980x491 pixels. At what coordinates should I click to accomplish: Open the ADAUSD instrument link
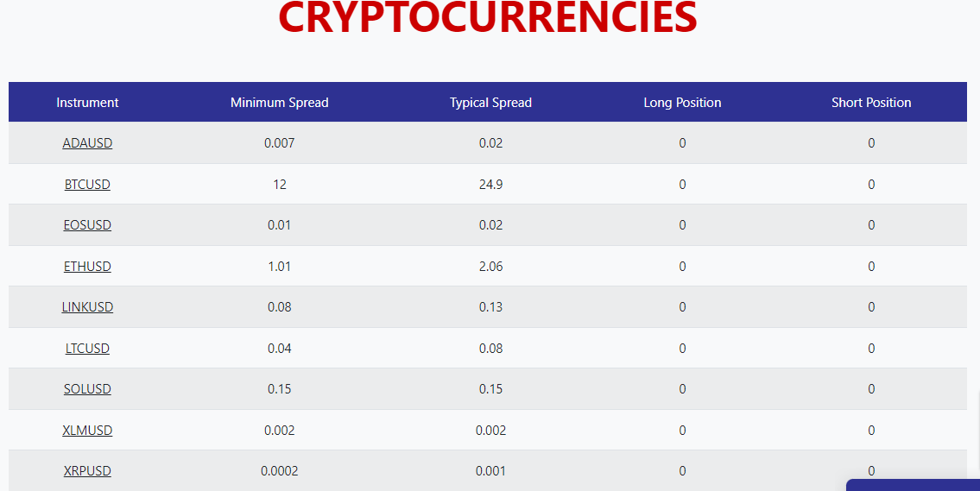[87, 143]
